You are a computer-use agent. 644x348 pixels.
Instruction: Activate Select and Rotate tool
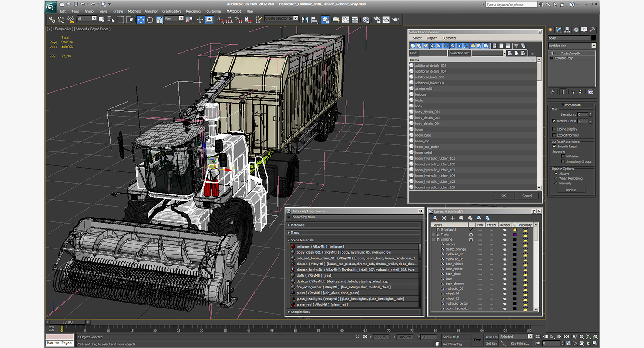(150, 20)
